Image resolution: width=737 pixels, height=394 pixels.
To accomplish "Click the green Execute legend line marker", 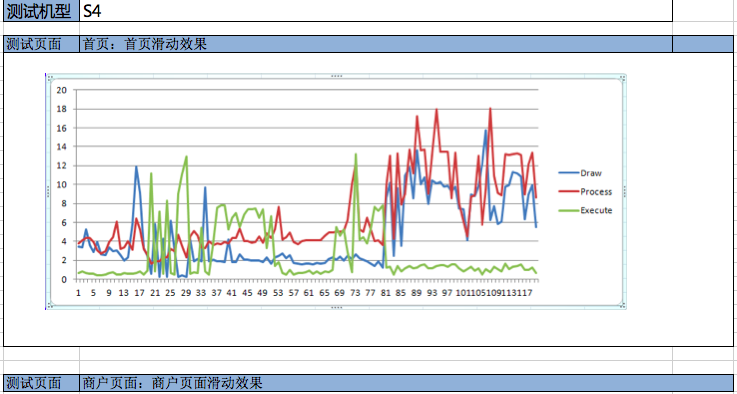I will (568, 211).
